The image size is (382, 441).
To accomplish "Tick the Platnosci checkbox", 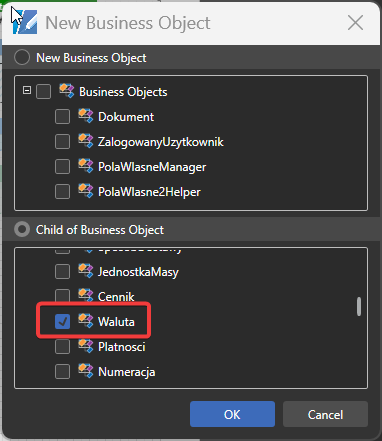I will pos(62,347).
